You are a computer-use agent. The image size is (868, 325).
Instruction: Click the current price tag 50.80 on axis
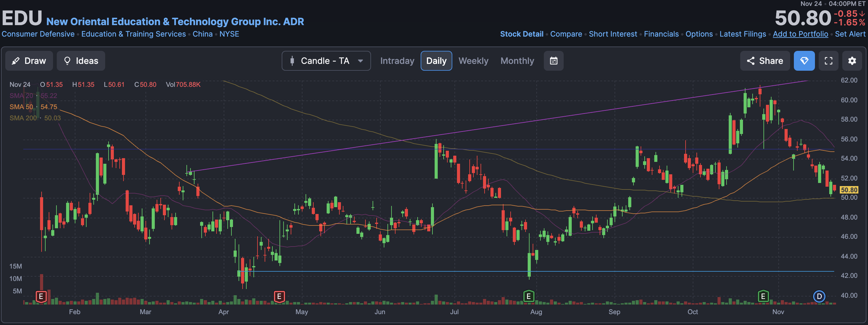pos(849,190)
